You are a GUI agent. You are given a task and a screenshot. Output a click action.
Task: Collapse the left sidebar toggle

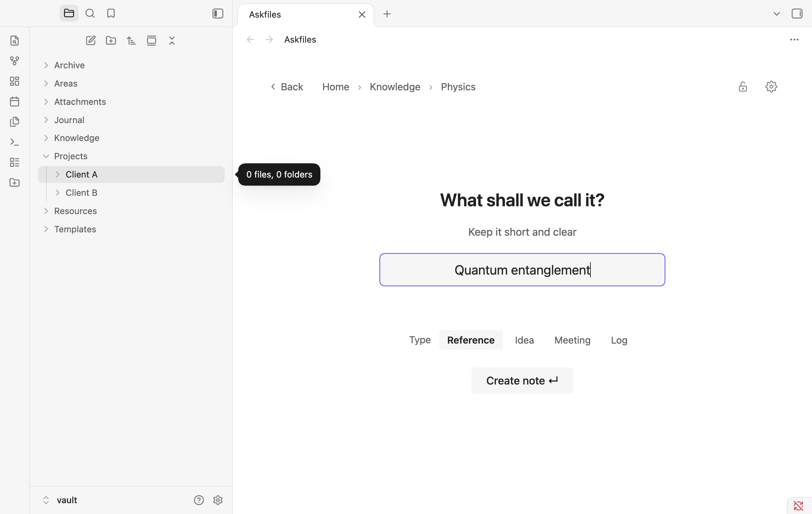pyautogui.click(x=218, y=14)
